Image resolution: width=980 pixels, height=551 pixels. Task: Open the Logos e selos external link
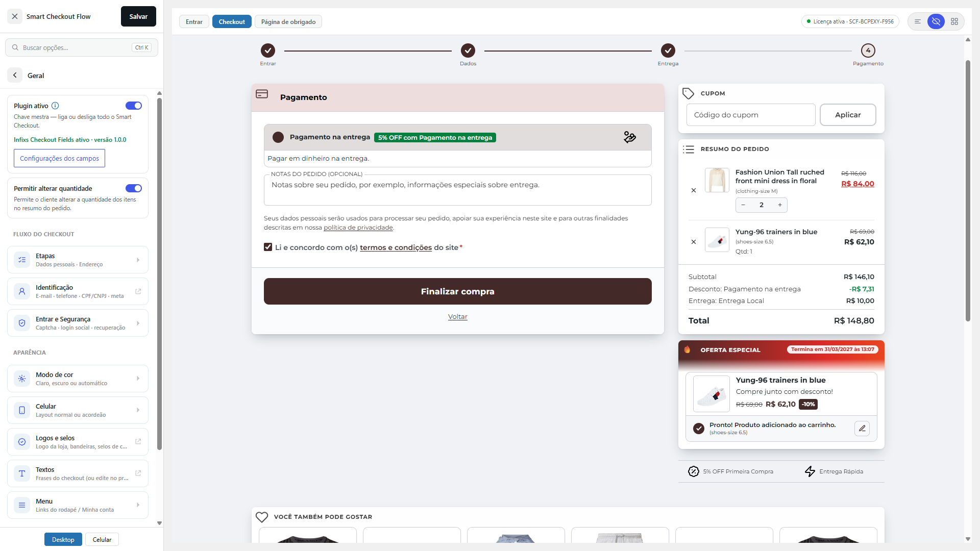[x=138, y=442]
